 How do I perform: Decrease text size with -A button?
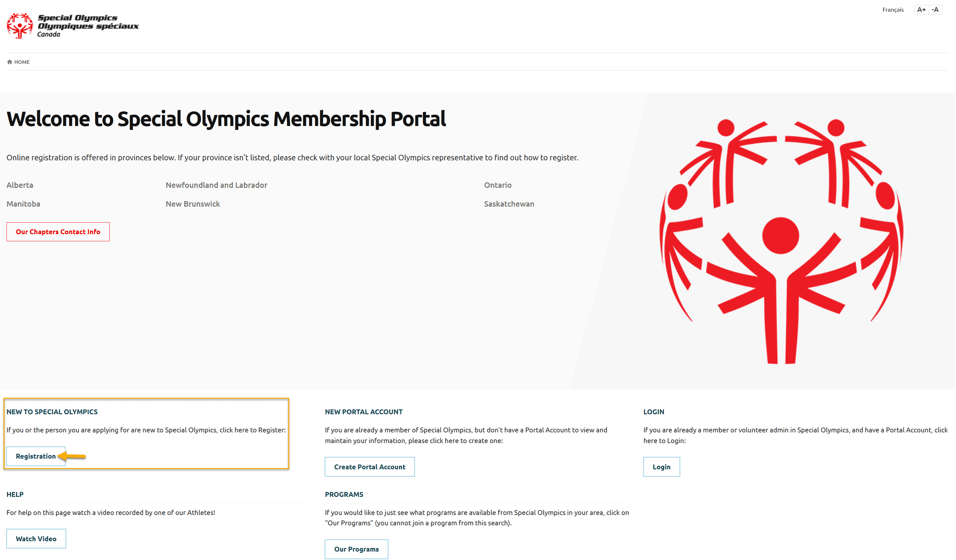(x=935, y=9)
